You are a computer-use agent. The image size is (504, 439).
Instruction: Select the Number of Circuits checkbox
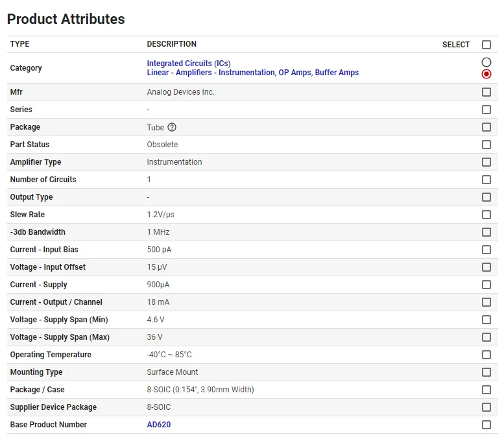click(x=486, y=180)
